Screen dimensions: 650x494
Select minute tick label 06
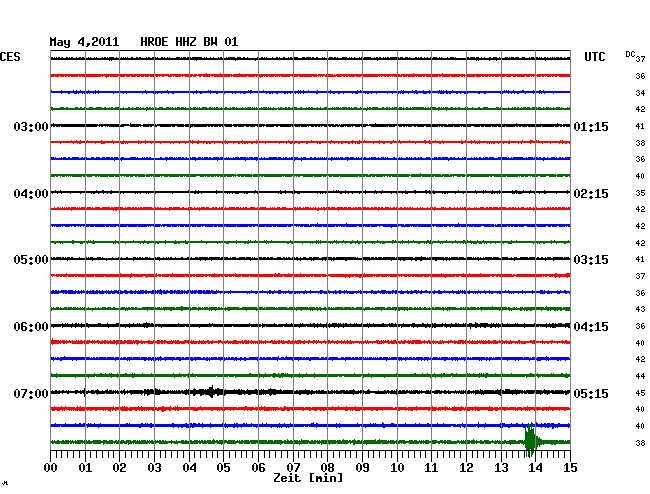click(258, 468)
